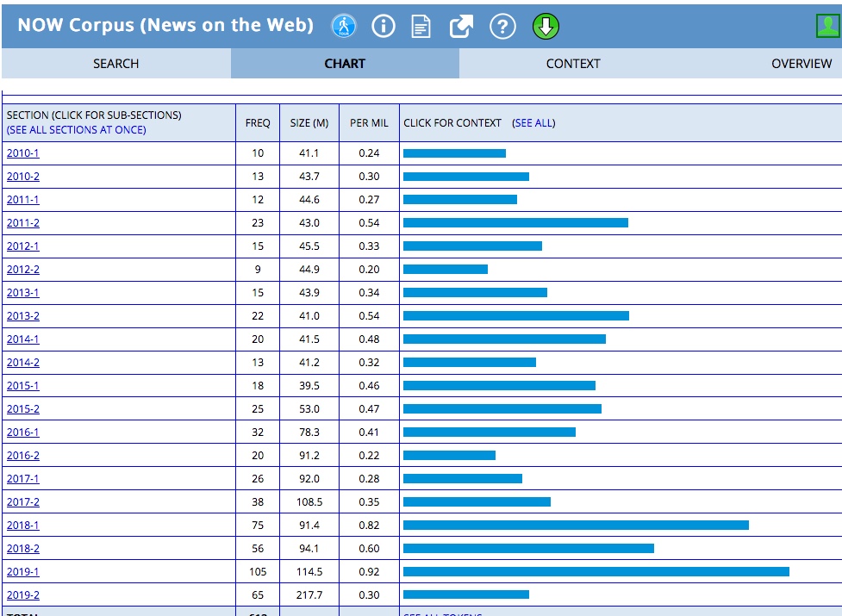The image size is (842, 616).
Task: Click the 2016-2 context bar
Action: pyautogui.click(x=449, y=456)
